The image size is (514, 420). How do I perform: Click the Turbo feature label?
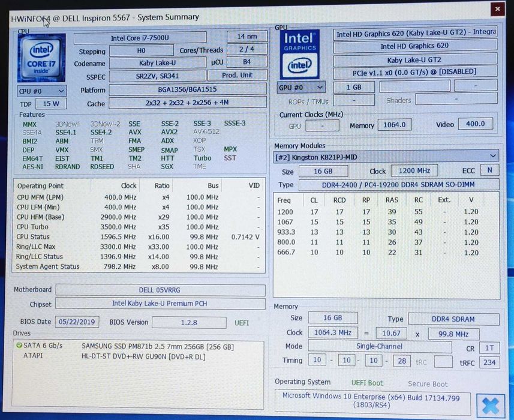[202, 158]
